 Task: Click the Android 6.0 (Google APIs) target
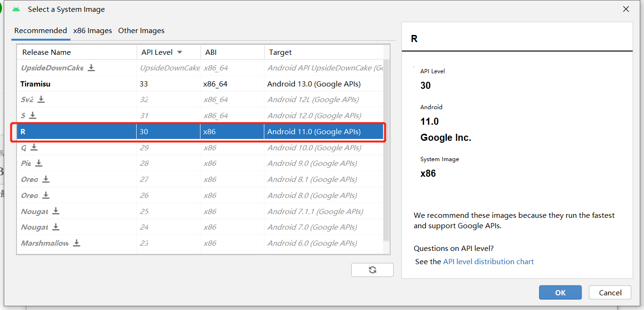(312, 243)
